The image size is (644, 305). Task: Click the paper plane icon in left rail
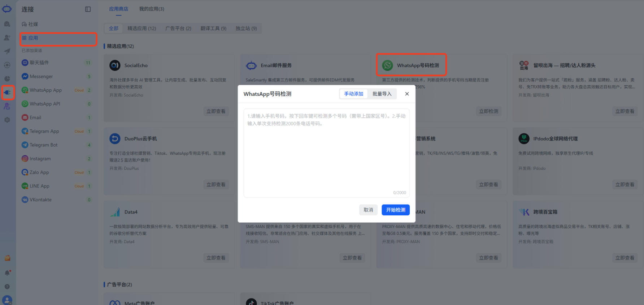[7, 51]
